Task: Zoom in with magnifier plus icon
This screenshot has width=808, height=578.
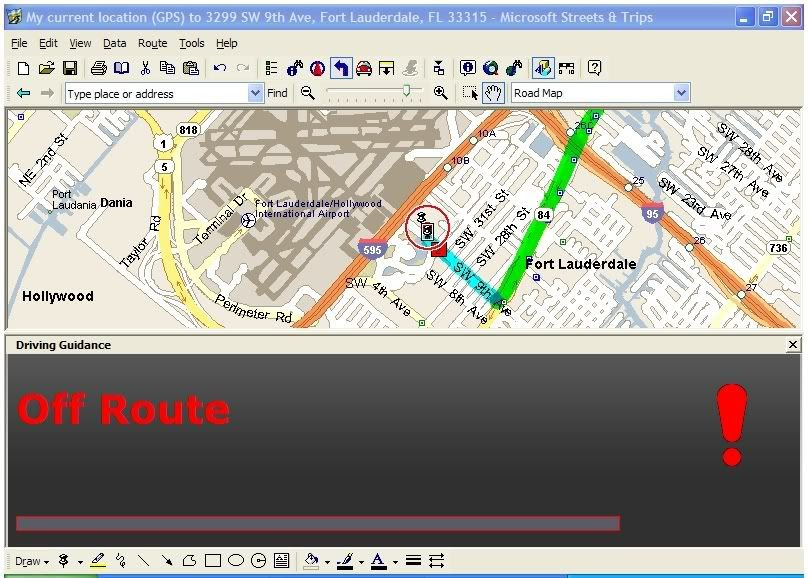Action: click(x=440, y=93)
